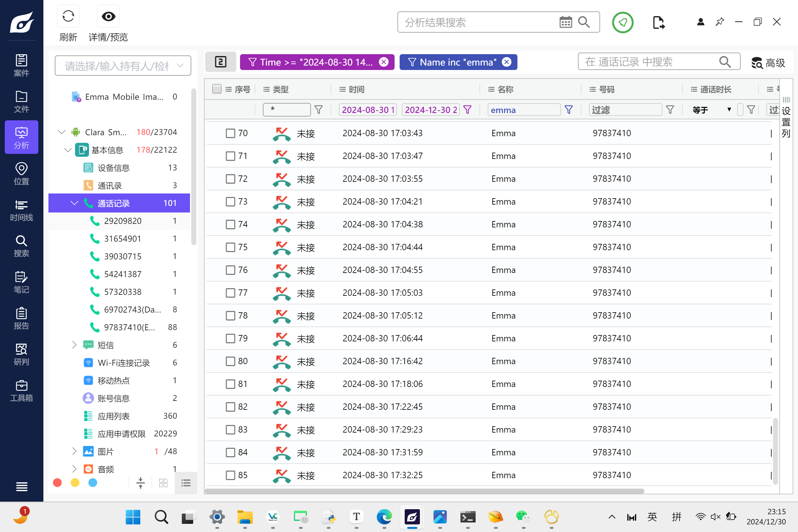The width and height of the screenshot is (798, 532).
Task: Click the 刷新 refresh icon
Action: coord(68,16)
